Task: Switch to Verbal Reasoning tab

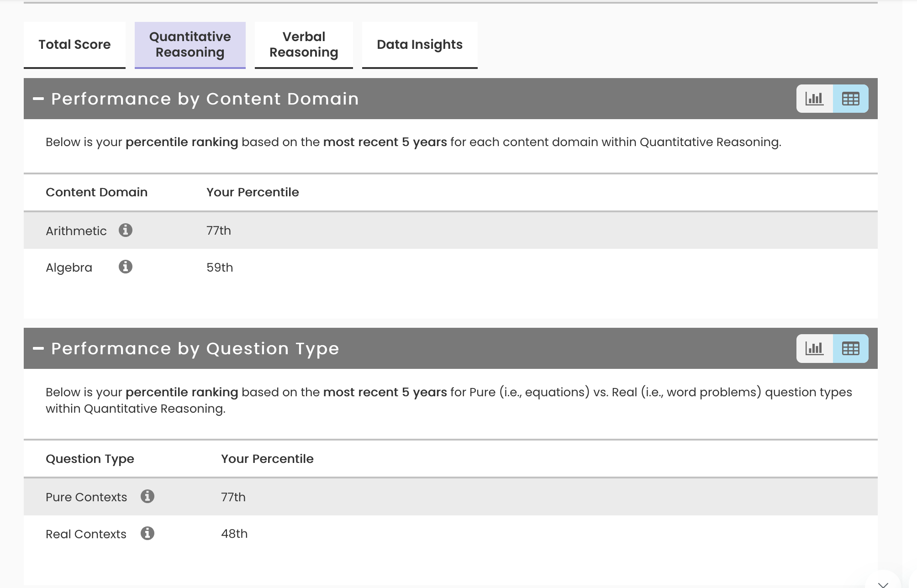Action: (x=304, y=45)
